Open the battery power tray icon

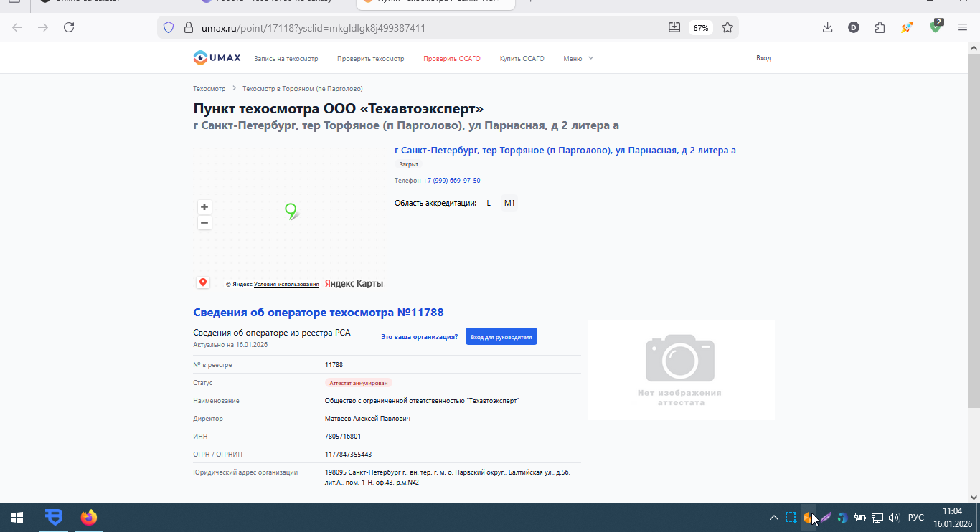tap(859, 517)
